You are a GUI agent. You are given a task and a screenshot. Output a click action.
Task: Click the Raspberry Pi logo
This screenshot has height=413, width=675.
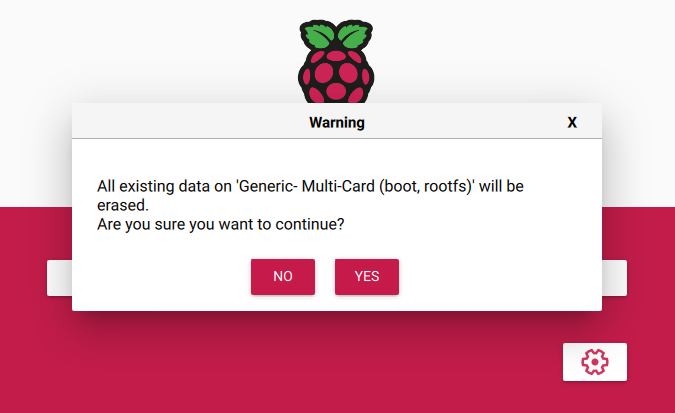coord(336,61)
